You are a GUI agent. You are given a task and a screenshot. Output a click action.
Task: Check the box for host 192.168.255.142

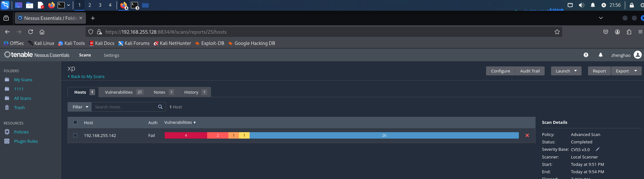75,135
